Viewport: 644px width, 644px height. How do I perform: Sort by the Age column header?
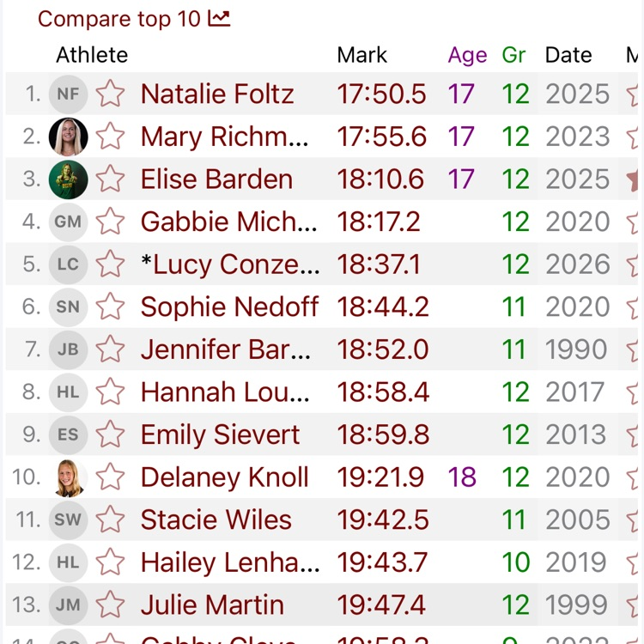pos(467,55)
